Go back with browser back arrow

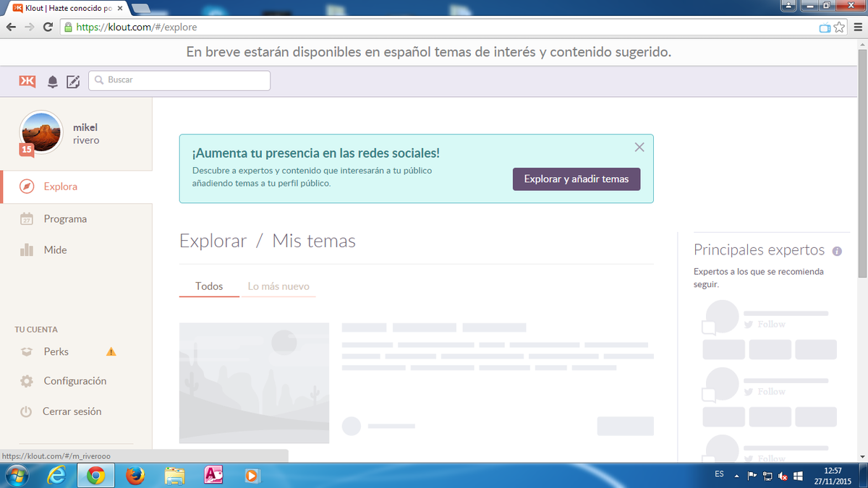click(x=12, y=27)
